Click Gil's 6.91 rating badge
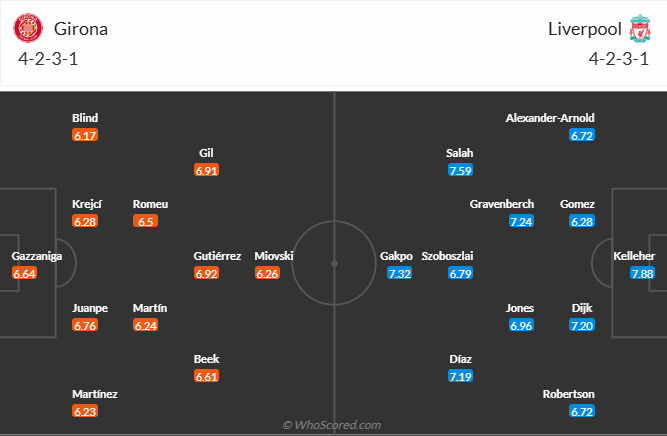The width and height of the screenshot is (667, 436). (207, 171)
